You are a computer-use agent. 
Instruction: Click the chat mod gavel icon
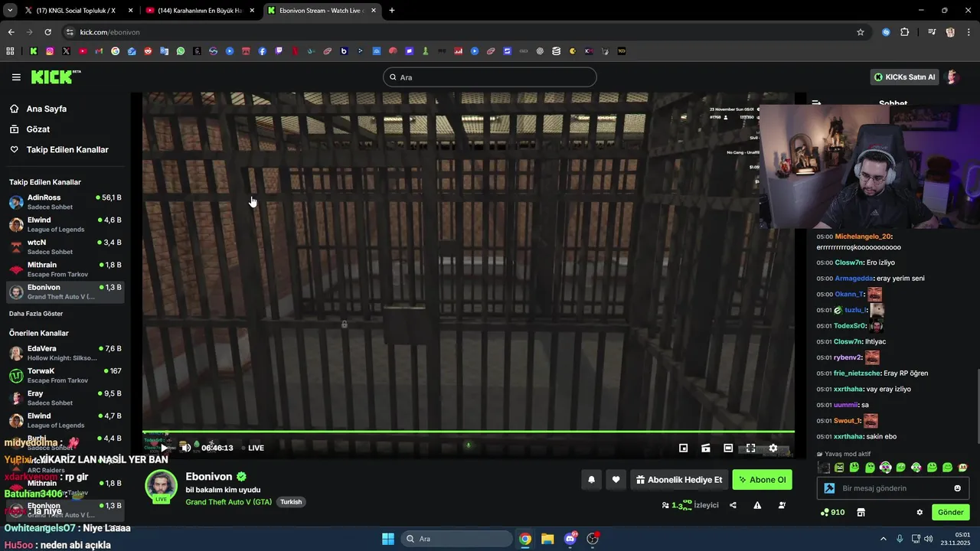pos(829,488)
